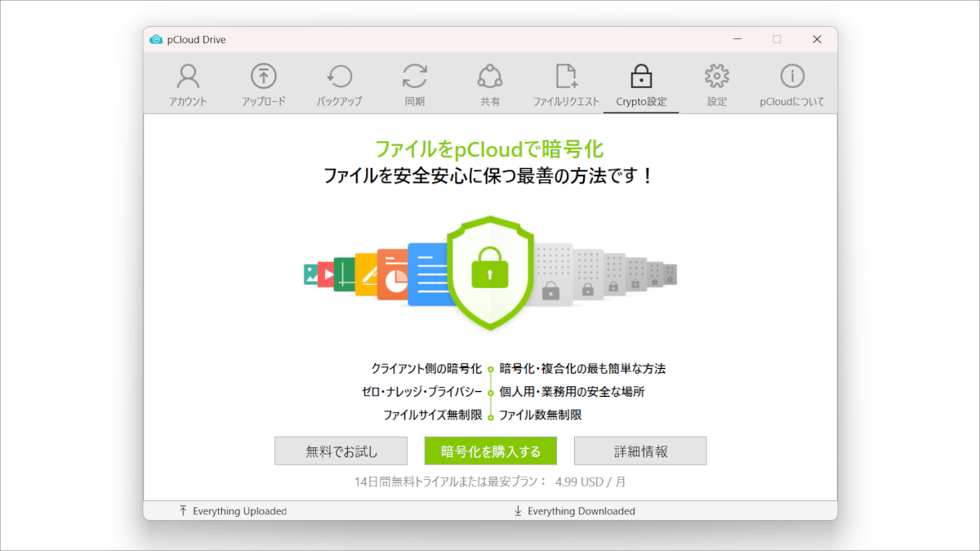
Task: Open the バックアップ backup icon
Action: (339, 77)
